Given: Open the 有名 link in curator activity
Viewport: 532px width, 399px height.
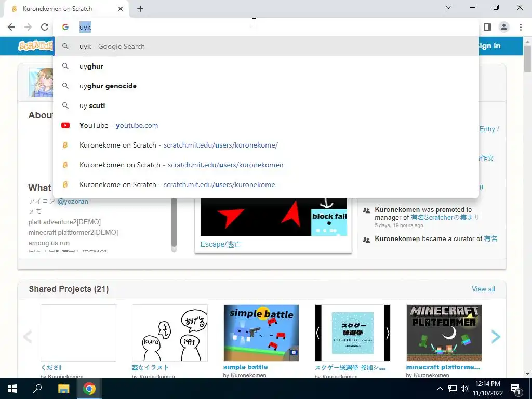Looking at the screenshot, I should tap(490, 239).
